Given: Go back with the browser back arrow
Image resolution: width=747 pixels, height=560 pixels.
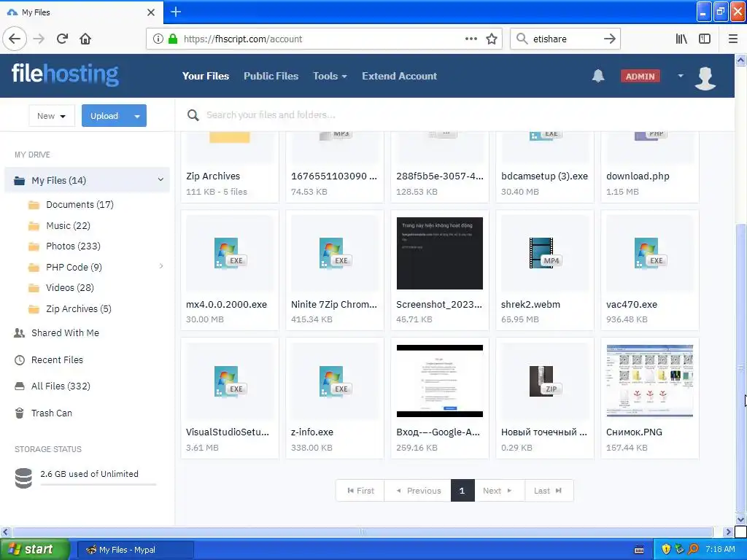Looking at the screenshot, I should click(15, 39).
